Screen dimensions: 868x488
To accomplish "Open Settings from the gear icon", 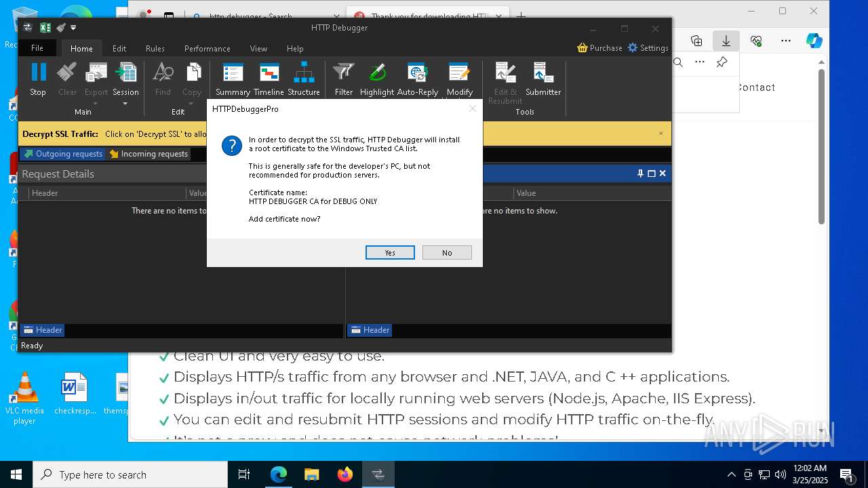I will point(633,47).
